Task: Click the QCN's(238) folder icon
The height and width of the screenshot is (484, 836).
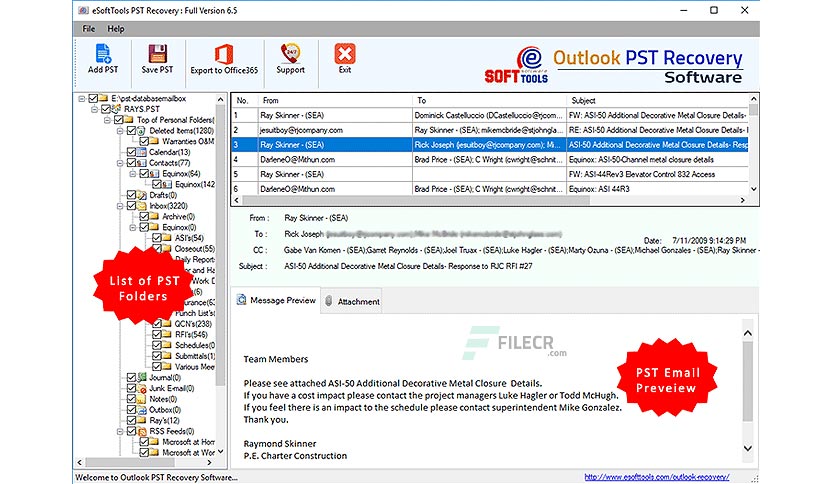Action: 167,324
